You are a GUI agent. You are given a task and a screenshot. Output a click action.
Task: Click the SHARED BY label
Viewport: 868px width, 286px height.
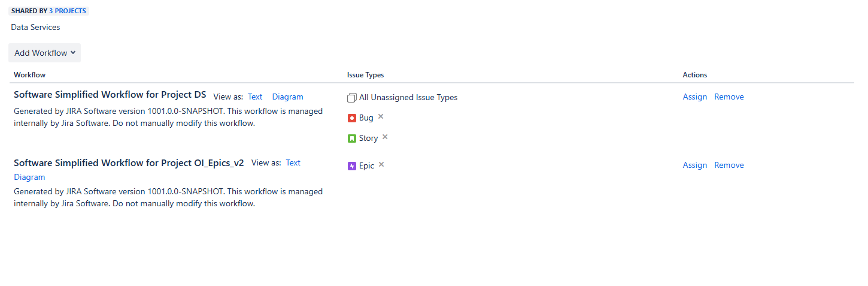(x=29, y=11)
